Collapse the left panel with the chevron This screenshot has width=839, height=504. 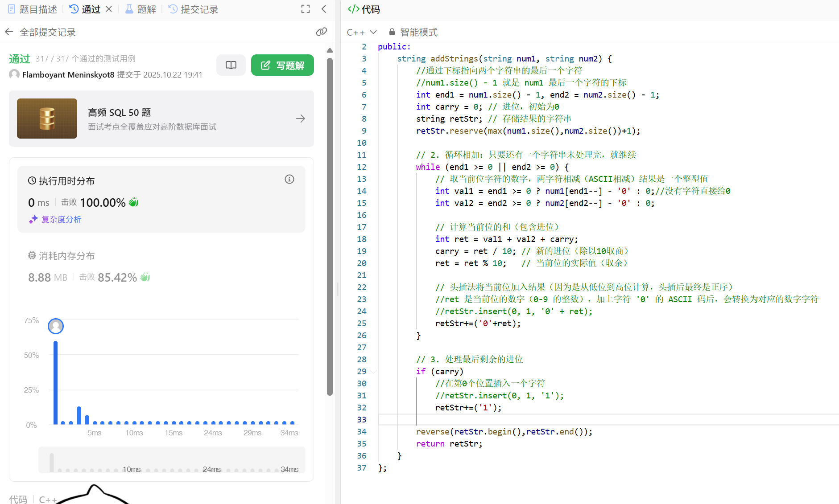(324, 9)
